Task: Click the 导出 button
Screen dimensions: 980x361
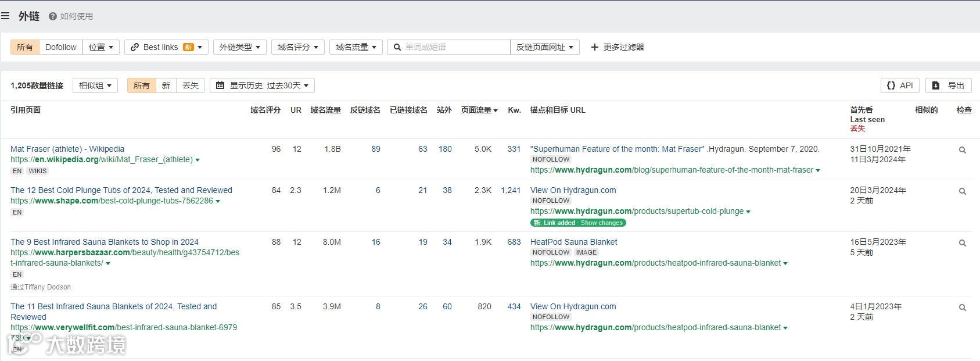Action: 949,85
